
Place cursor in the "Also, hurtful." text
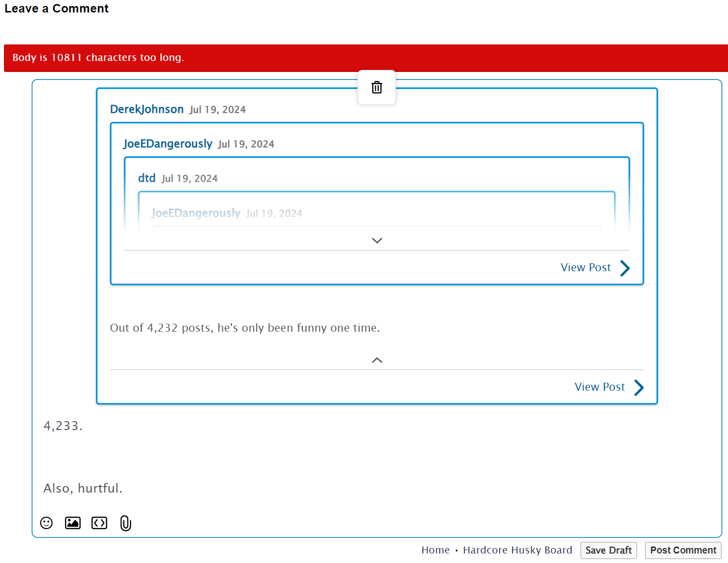pyautogui.click(x=83, y=488)
